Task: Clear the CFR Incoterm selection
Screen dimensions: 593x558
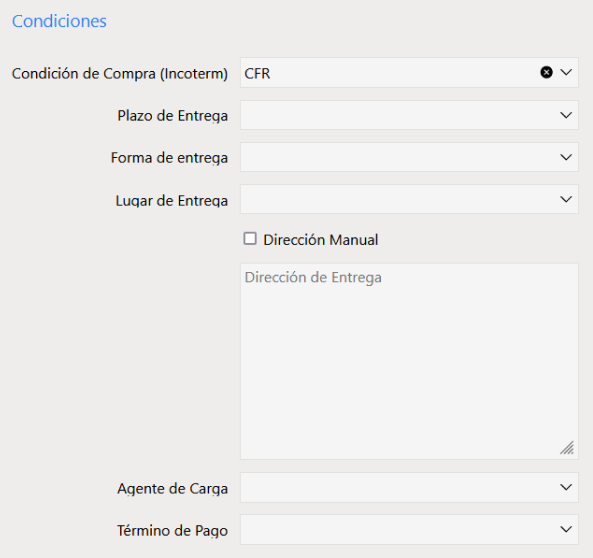Action: click(x=546, y=72)
